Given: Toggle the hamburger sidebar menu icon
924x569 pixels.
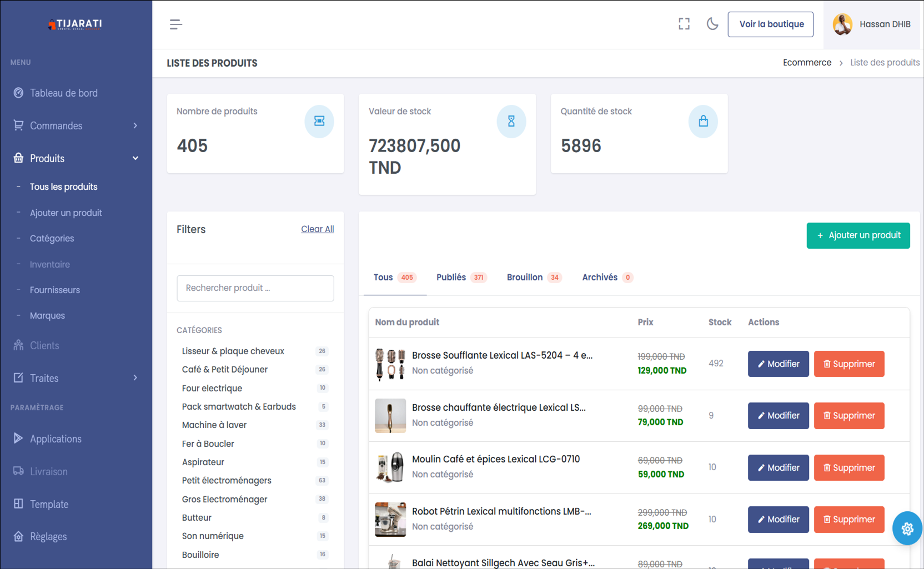Looking at the screenshot, I should click(x=176, y=24).
